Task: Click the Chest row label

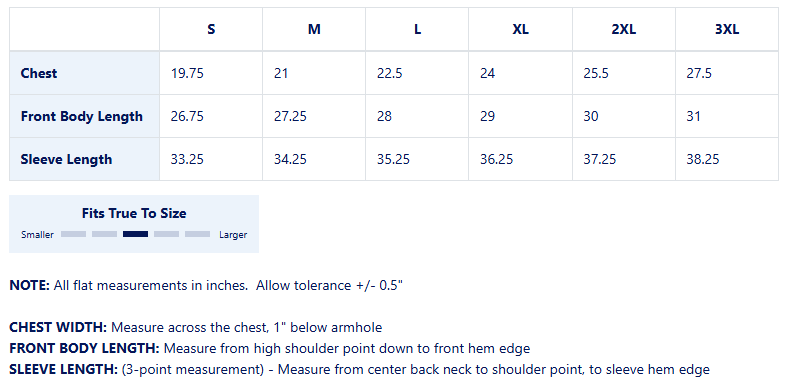Action: [39, 73]
